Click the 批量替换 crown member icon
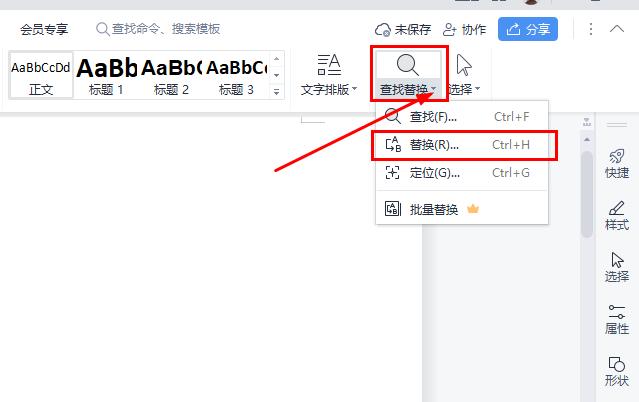This screenshot has width=639, height=402. 473,209
